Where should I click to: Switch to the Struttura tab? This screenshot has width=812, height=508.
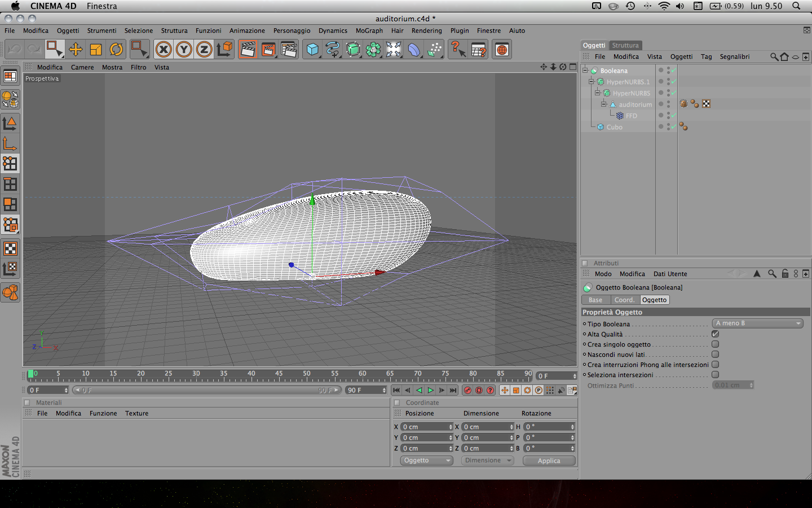click(625, 45)
